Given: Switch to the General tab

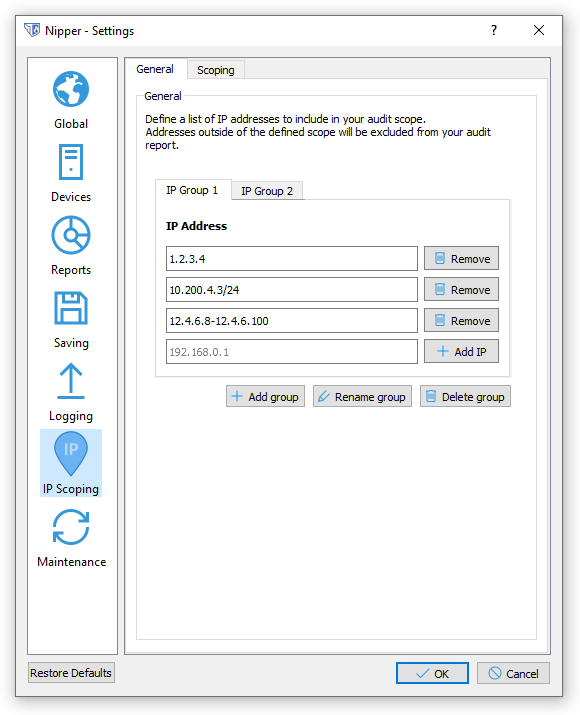Looking at the screenshot, I should [155, 69].
